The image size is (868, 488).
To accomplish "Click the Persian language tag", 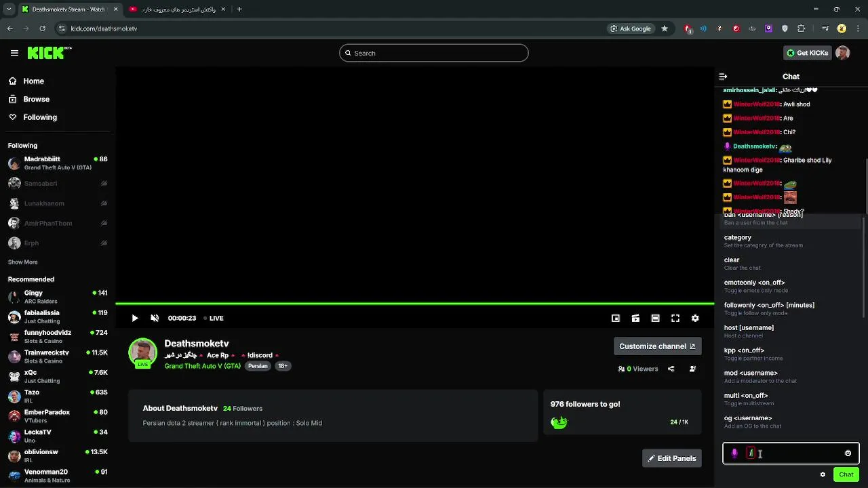I will [x=258, y=366].
